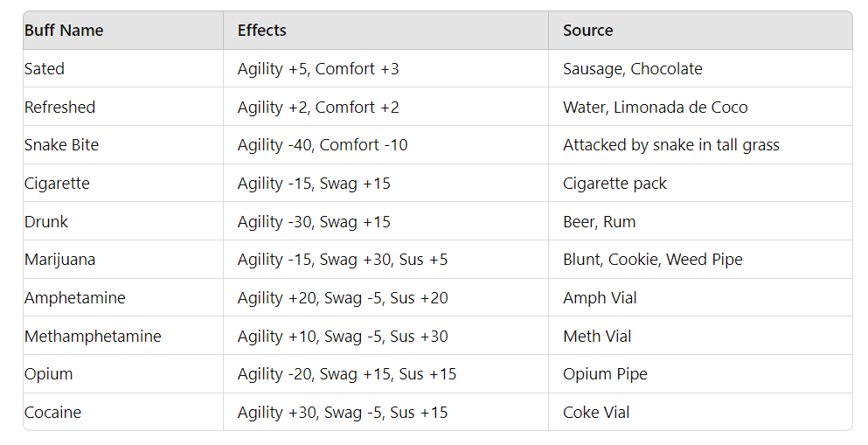
Task: Click 'Sausage, Chocolate' source cell
Action: [632, 69]
